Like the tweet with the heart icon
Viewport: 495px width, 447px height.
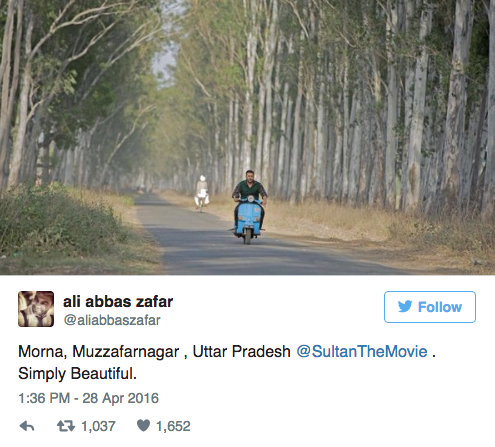[x=143, y=426]
